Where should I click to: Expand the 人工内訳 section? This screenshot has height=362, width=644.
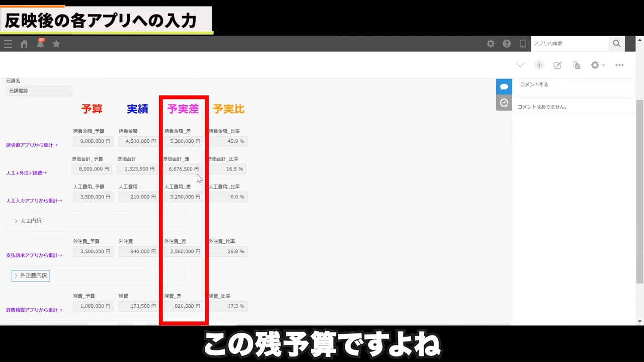[30, 221]
